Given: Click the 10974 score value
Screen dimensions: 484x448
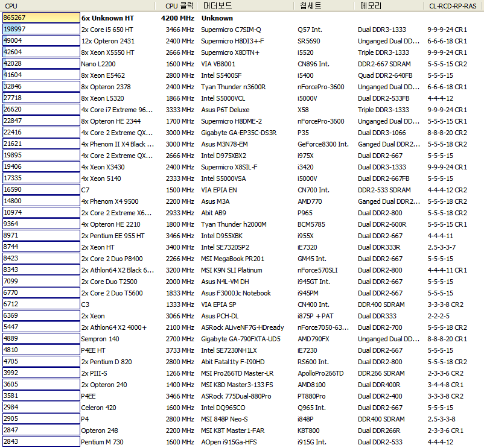Looking at the screenshot, I should coord(13,212).
